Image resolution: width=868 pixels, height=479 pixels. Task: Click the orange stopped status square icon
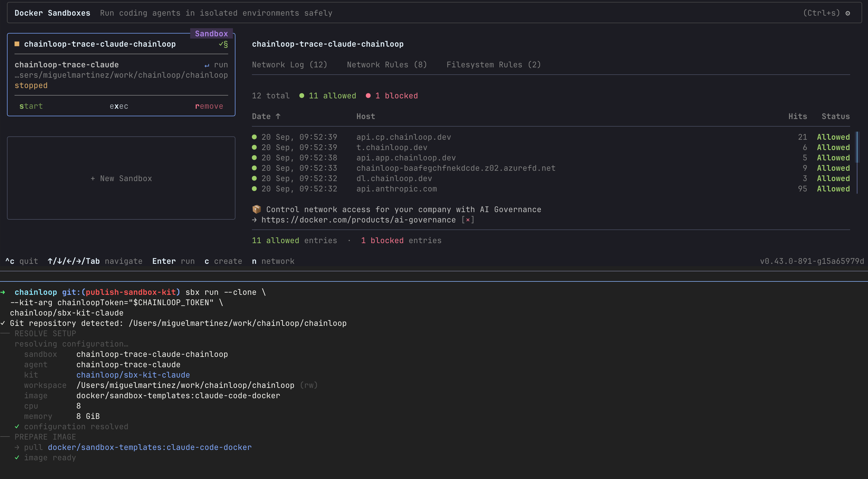click(x=17, y=44)
